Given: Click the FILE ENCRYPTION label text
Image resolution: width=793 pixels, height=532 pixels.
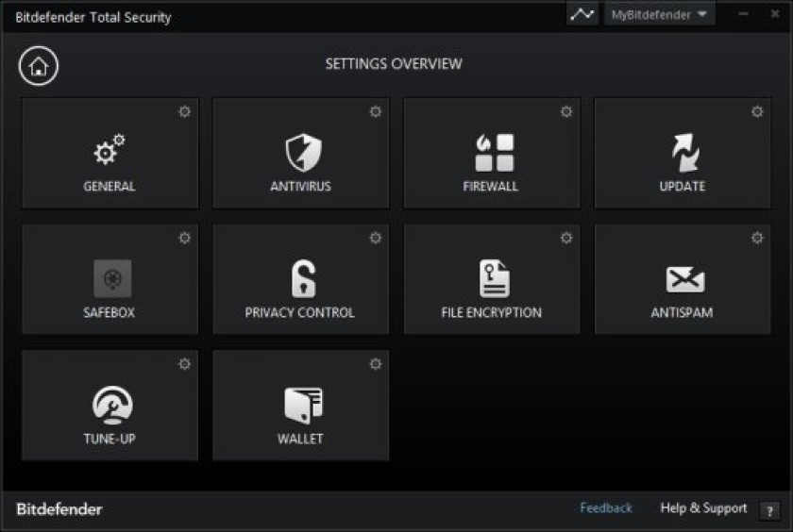Looking at the screenshot, I should [x=492, y=313].
